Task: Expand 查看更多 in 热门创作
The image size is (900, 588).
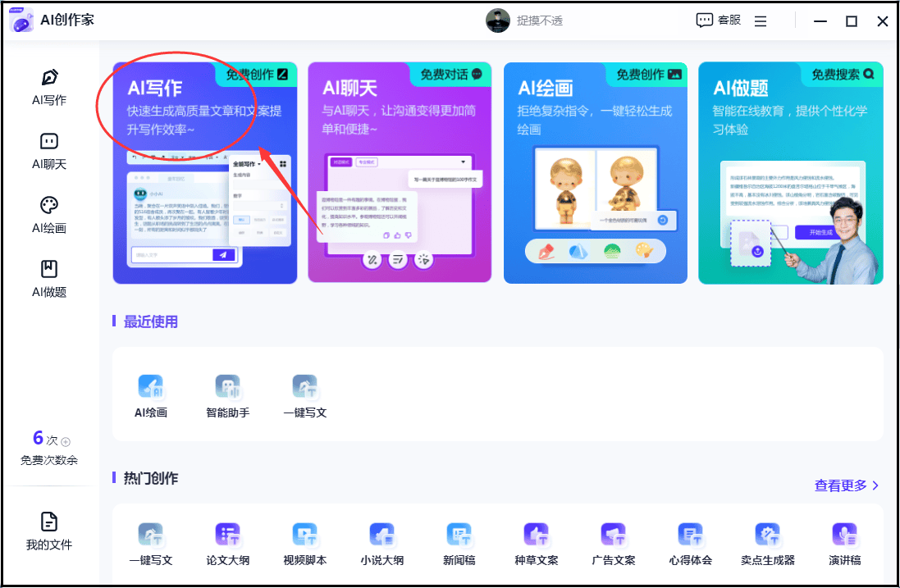Action: [847, 485]
